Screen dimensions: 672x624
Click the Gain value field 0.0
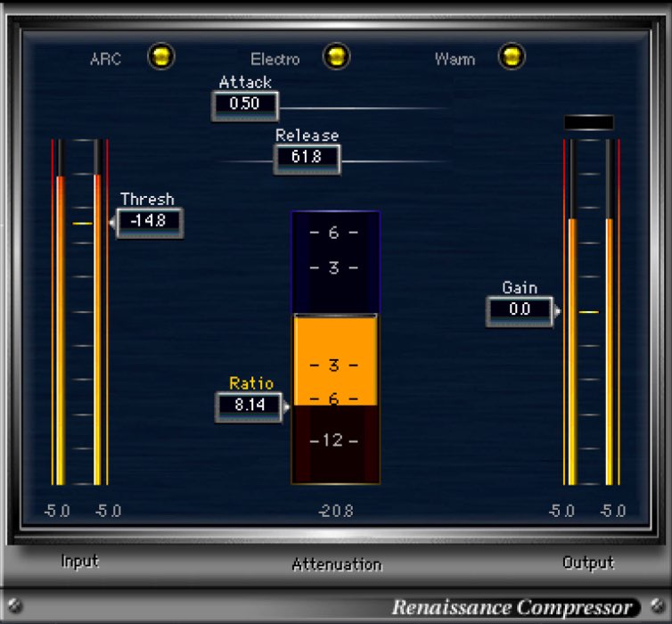coord(520,312)
